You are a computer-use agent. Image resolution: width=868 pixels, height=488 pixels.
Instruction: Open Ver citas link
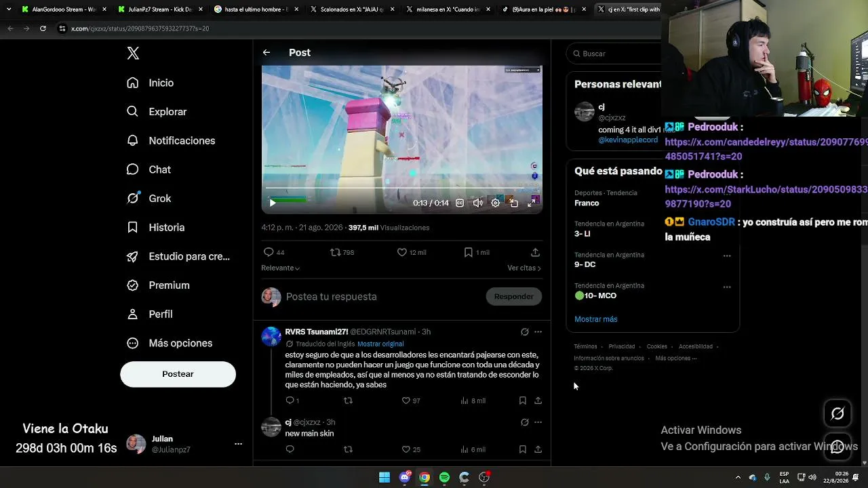pyautogui.click(x=524, y=268)
